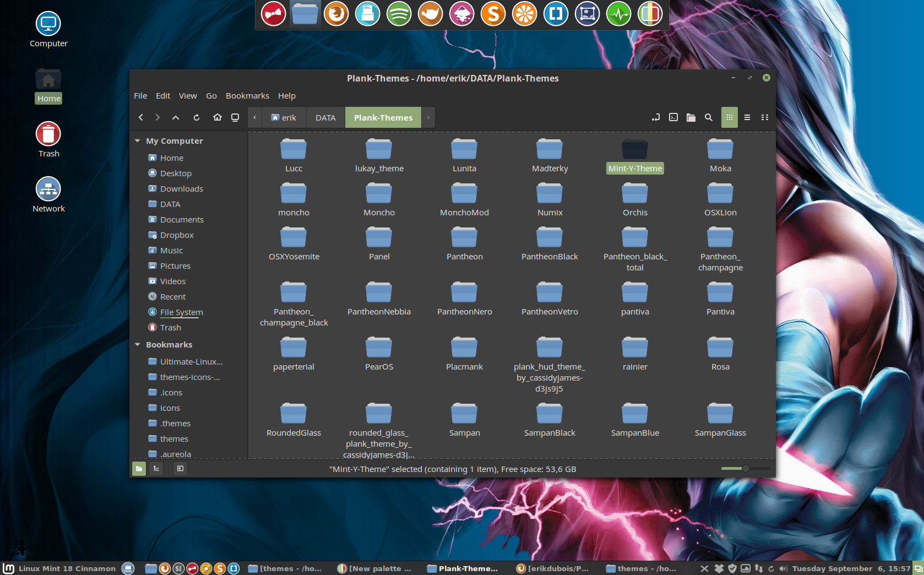Switch to list view
This screenshot has width=924, height=575.
pos(747,117)
